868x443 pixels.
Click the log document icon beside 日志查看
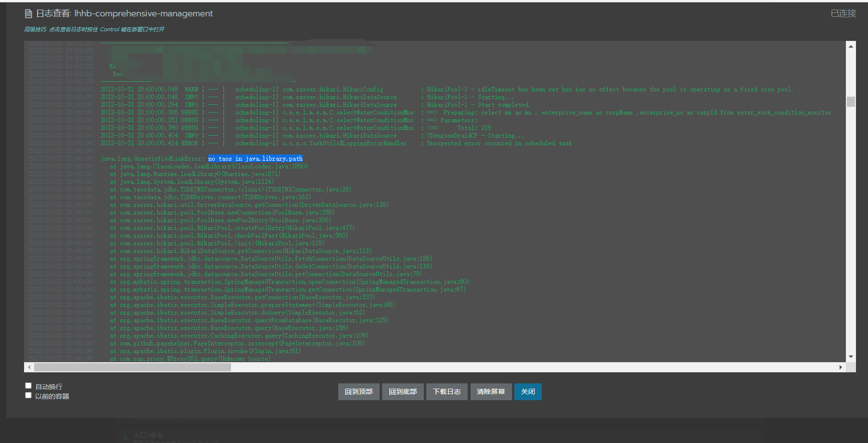(x=28, y=13)
